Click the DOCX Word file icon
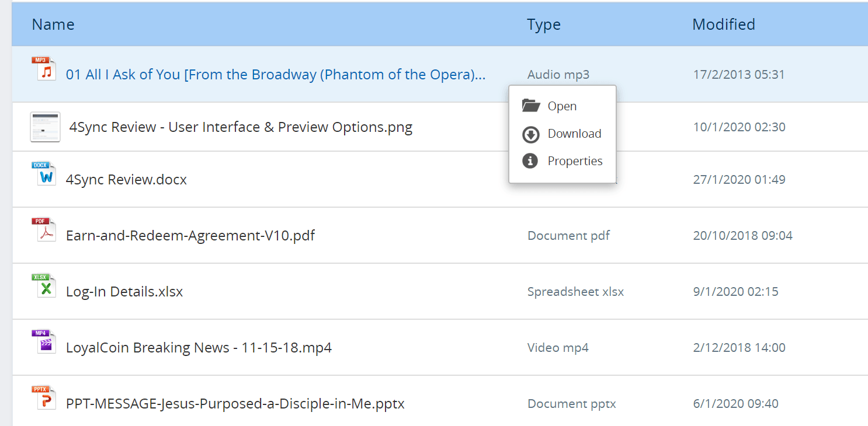Image resolution: width=868 pixels, height=426 pixels. 44,173
